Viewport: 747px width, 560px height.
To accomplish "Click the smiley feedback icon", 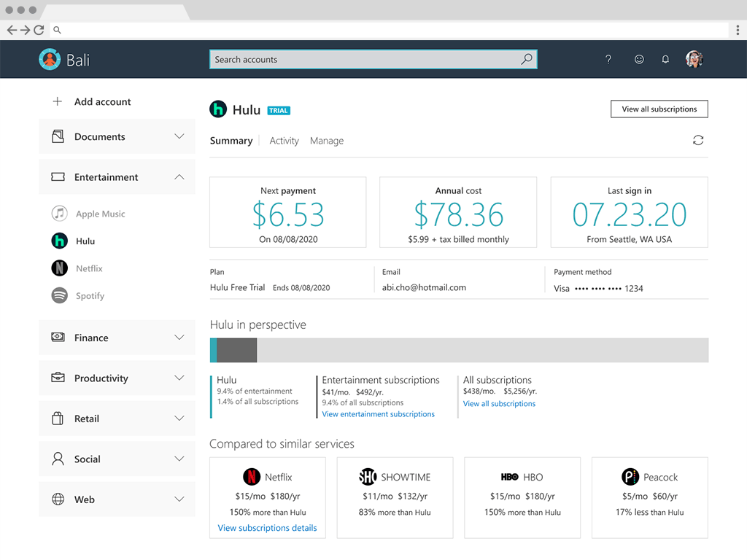I will pyautogui.click(x=639, y=59).
